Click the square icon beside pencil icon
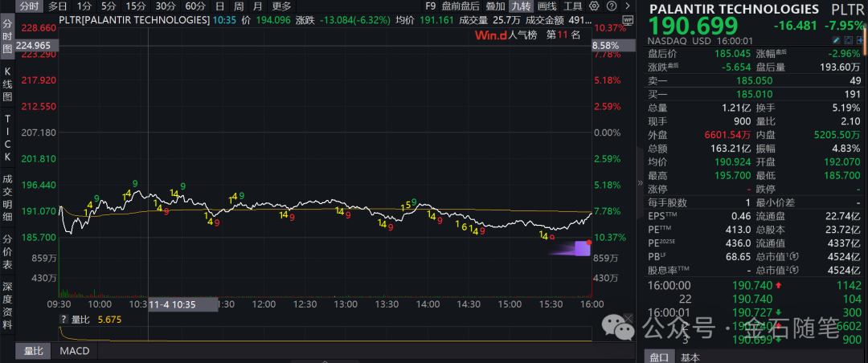This screenshot has width=868, height=363. click(848, 39)
